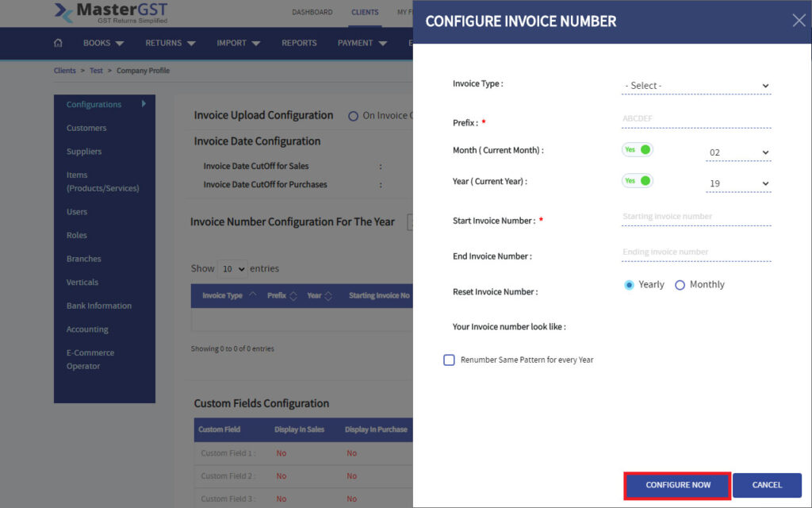Open the Invoice Type select dropdown
The image size is (812, 508).
point(696,85)
